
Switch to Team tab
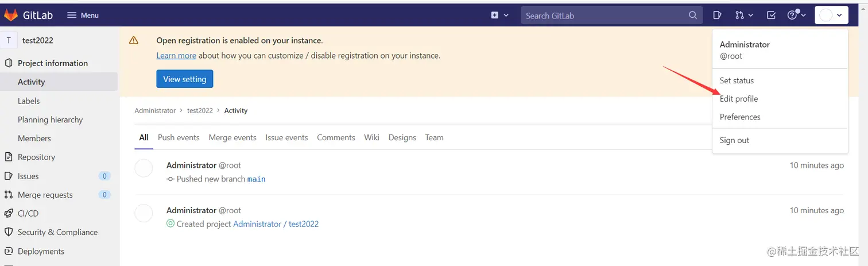point(434,137)
